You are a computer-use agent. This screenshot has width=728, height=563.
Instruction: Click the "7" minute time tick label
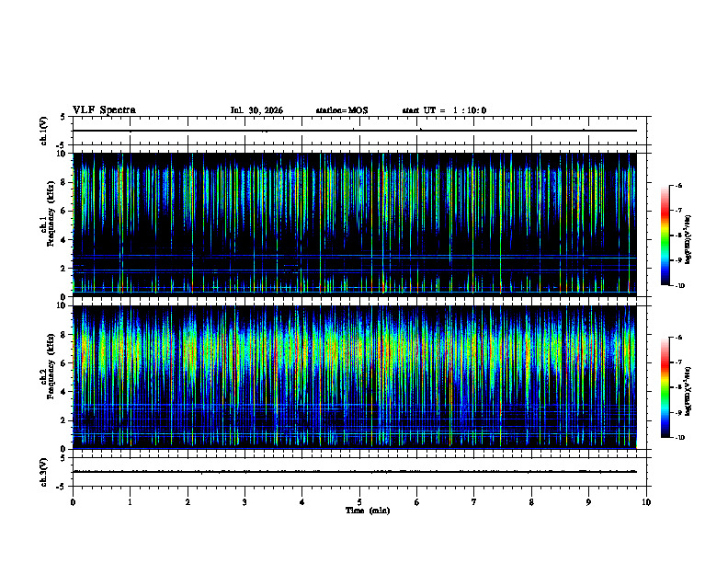[x=474, y=502]
